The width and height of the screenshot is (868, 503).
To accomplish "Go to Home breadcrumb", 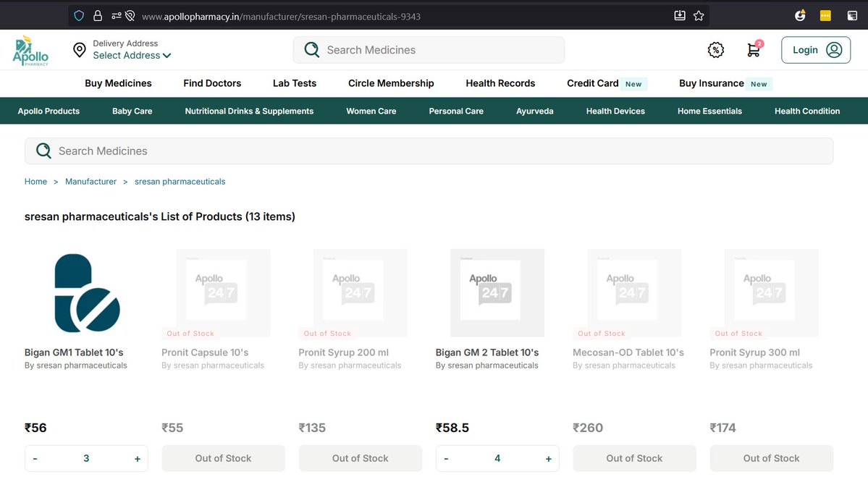I will click(35, 182).
